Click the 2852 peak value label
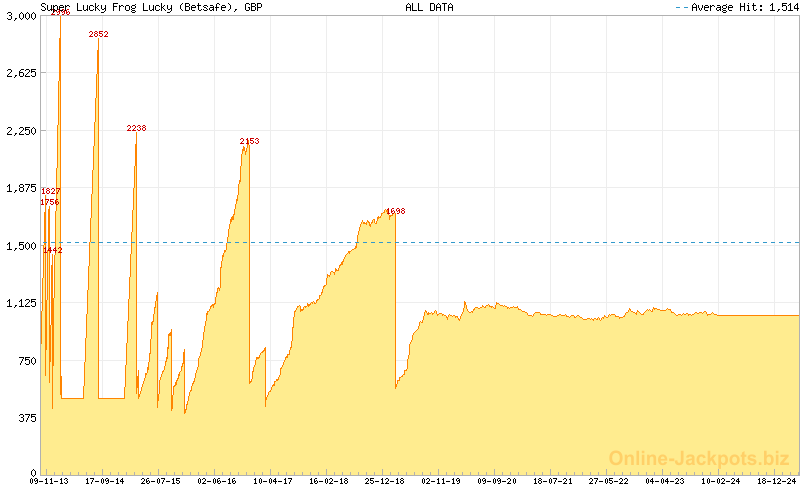Screen dimensions: 800x490 point(98,34)
